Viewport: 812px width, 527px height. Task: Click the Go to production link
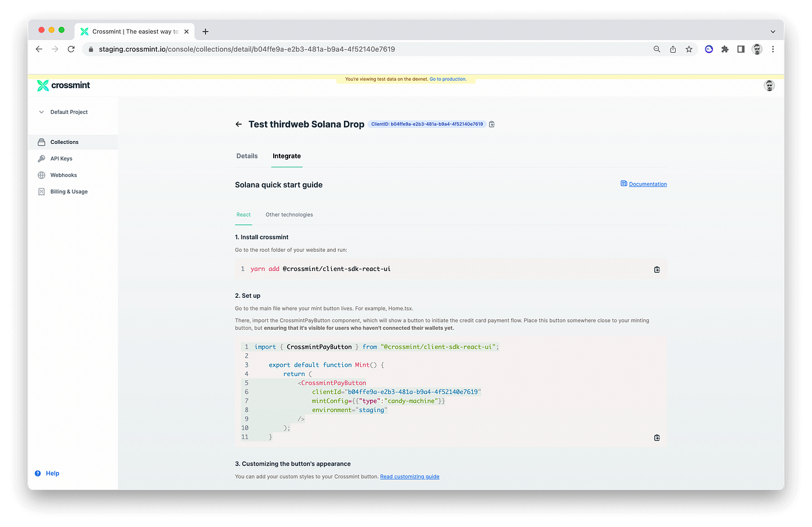(448, 79)
